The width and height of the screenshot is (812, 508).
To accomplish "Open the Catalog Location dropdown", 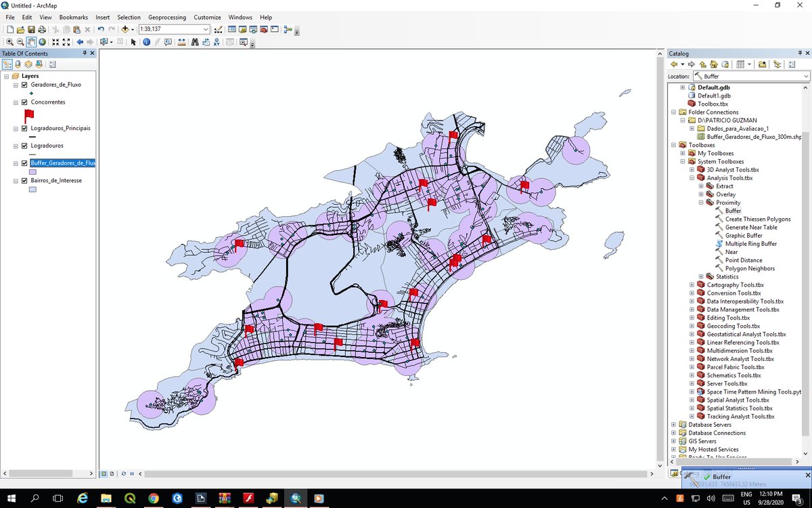I will (806, 77).
